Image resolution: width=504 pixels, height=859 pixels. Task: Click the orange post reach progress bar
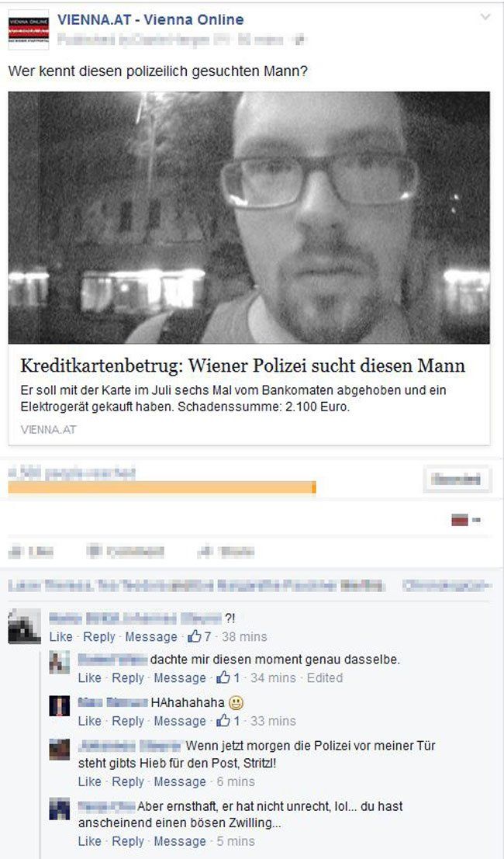162,487
